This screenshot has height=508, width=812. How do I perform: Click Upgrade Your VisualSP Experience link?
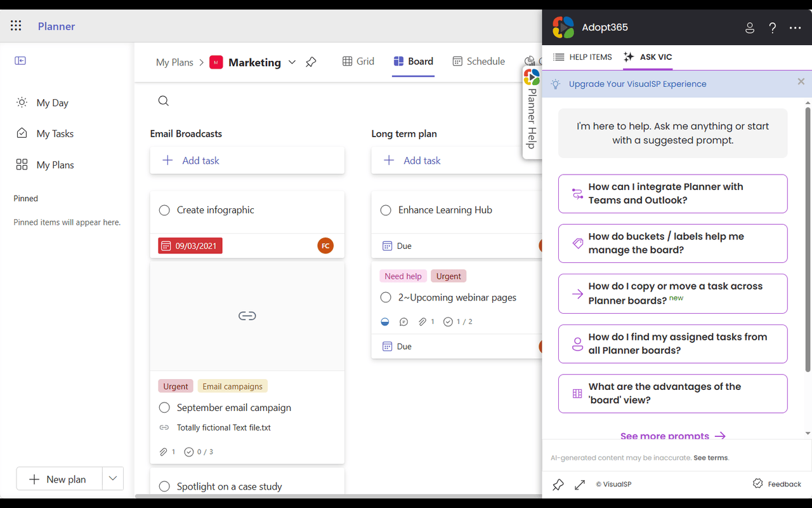point(638,84)
